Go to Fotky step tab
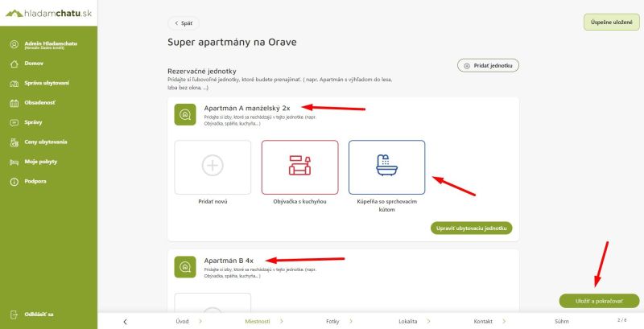 tap(332, 322)
